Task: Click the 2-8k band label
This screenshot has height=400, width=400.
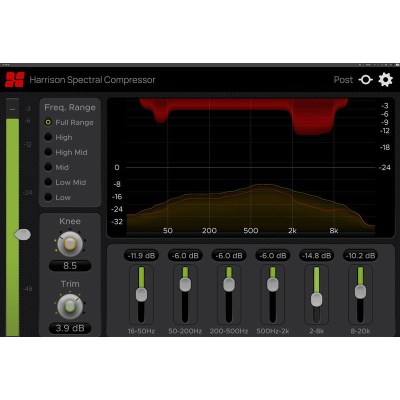Action: [316, 331]
